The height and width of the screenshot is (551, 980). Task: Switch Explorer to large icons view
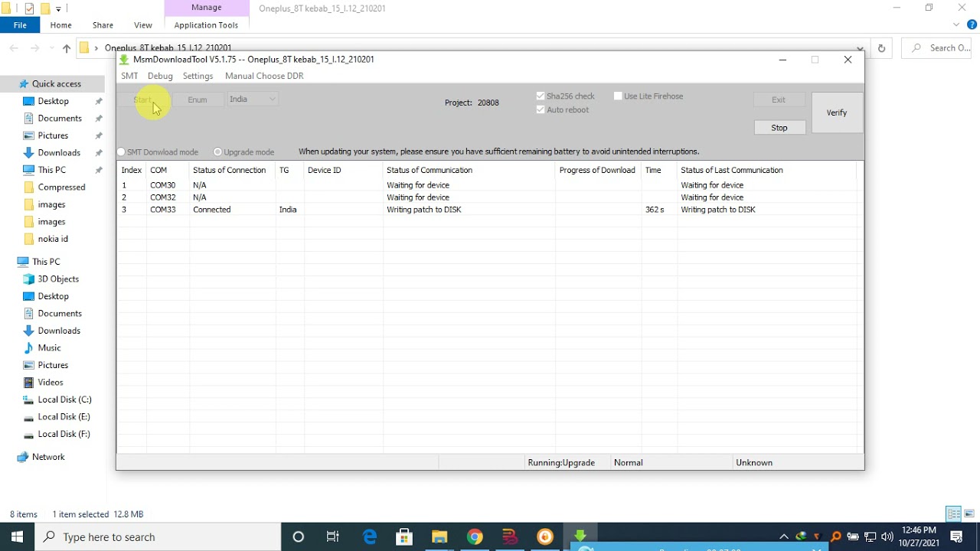[969, 514]
